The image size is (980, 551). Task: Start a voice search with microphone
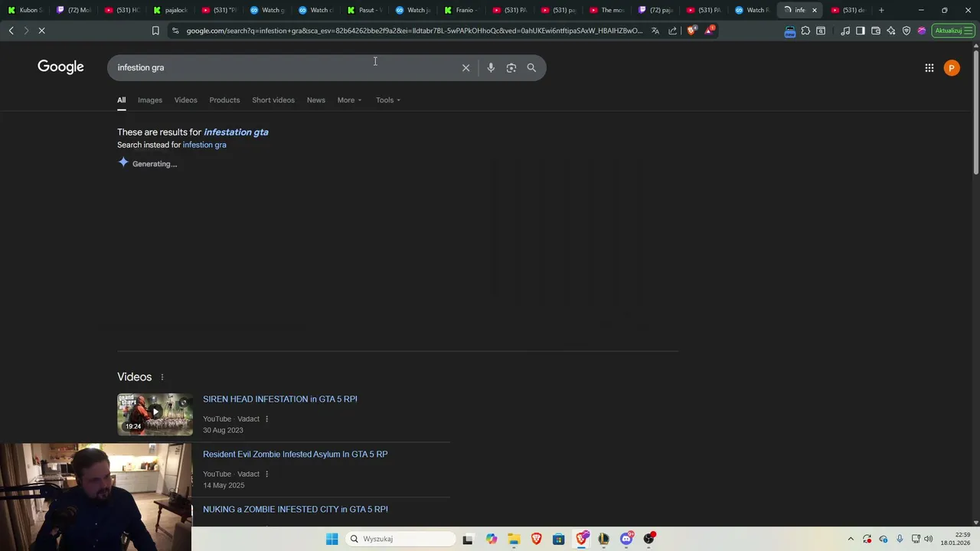(491, 67)
